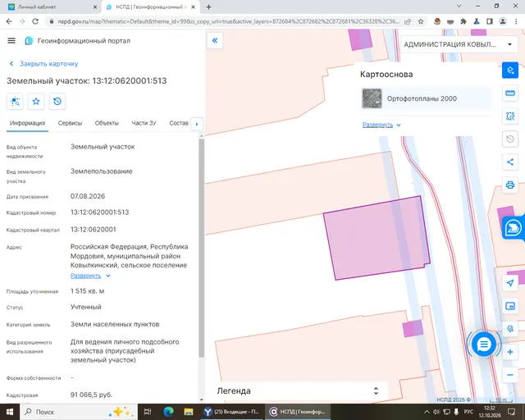This screenshot has width=525, height=420.
Task: Show hidden system tray icons
Action: click(427, 412)
